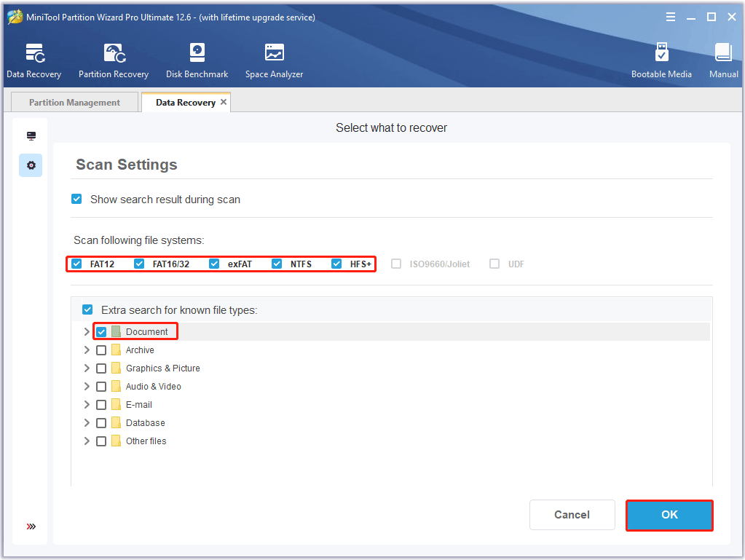Expand the Audio & Video tree node
The width and height of the screenshot is (745, 560).
[87, 386]
